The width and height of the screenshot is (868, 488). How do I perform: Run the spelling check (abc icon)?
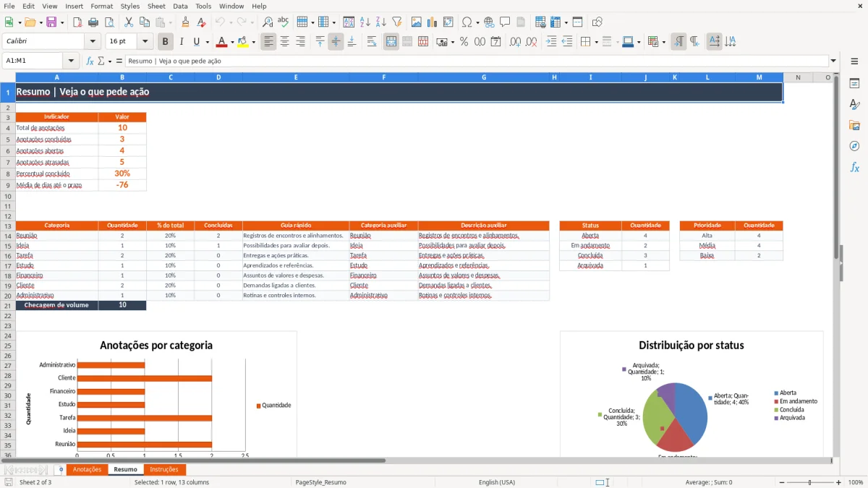pyautogui.click(x=284, y=22)
